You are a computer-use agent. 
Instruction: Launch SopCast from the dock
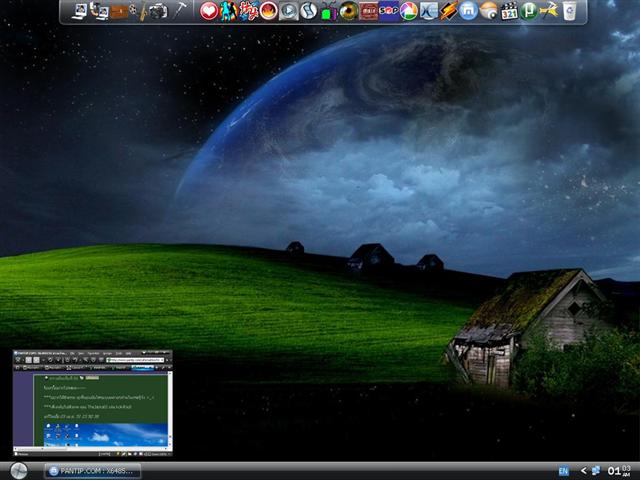(389, 11)
